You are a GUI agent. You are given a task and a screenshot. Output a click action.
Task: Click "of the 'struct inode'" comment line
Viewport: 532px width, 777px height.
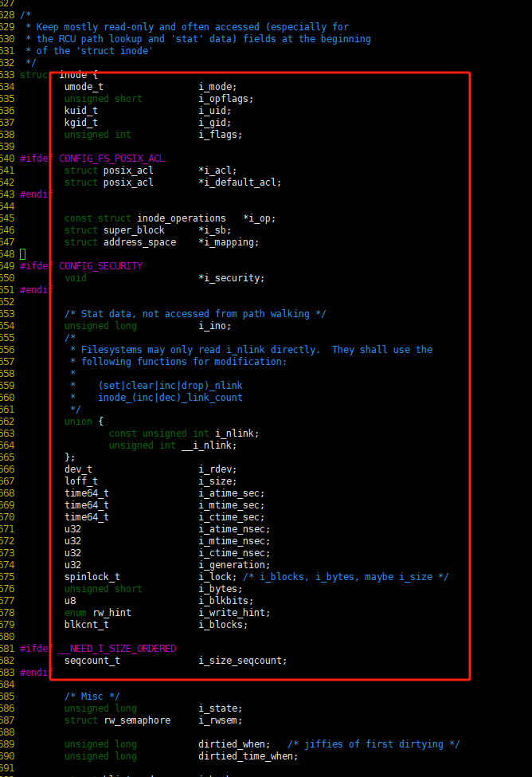coord(89,50)
